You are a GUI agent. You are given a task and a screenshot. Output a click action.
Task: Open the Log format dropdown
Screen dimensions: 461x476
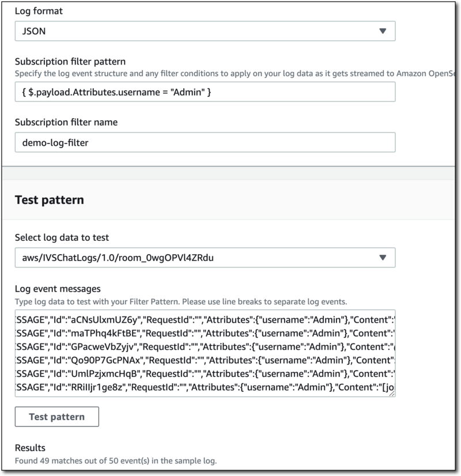point(205,30)
